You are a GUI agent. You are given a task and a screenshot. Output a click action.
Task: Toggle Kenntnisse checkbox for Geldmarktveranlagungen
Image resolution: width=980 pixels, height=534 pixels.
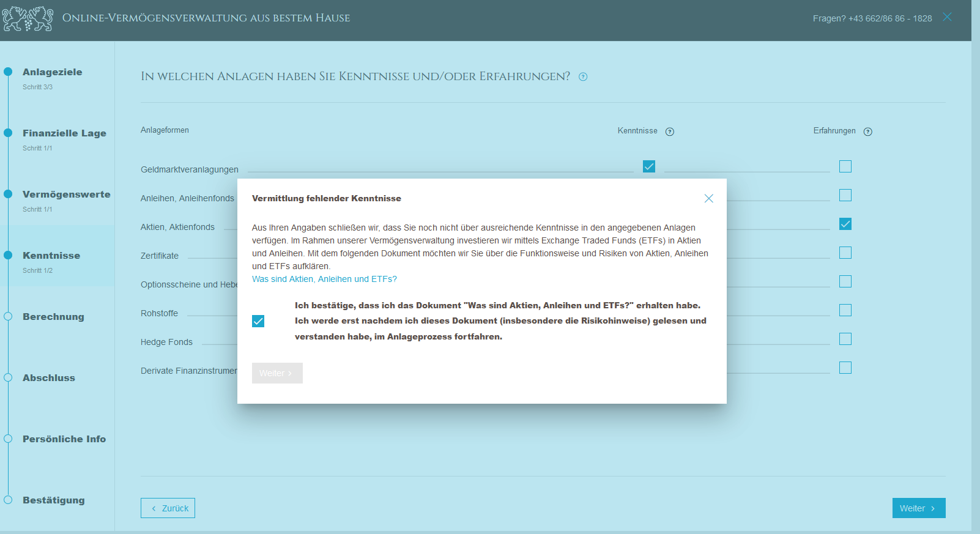coord(649,166)
